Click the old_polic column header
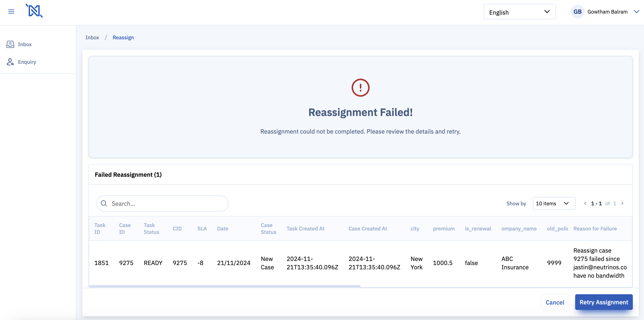 (x=558, y=229)
